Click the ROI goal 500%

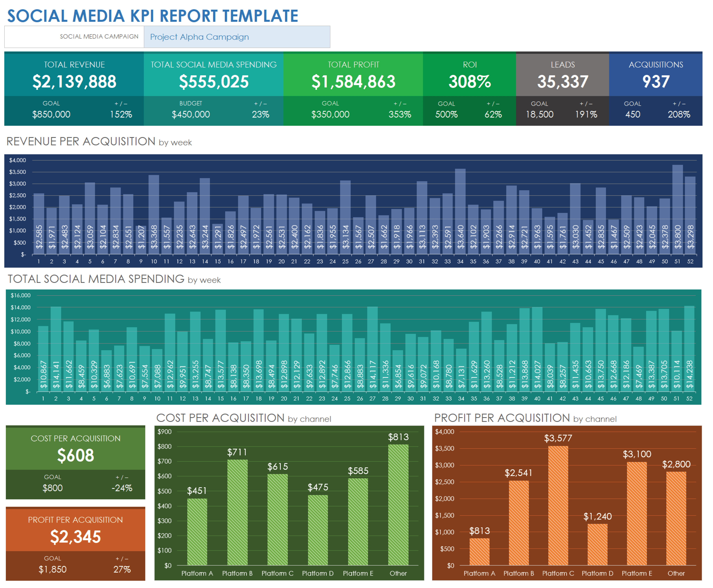(446, 115)
